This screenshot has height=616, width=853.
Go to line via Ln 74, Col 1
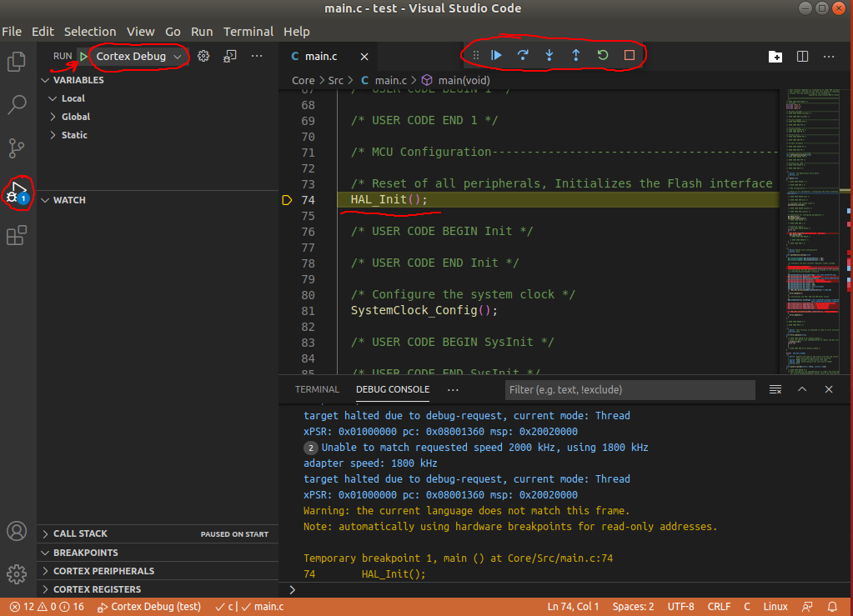click(573, 607)
